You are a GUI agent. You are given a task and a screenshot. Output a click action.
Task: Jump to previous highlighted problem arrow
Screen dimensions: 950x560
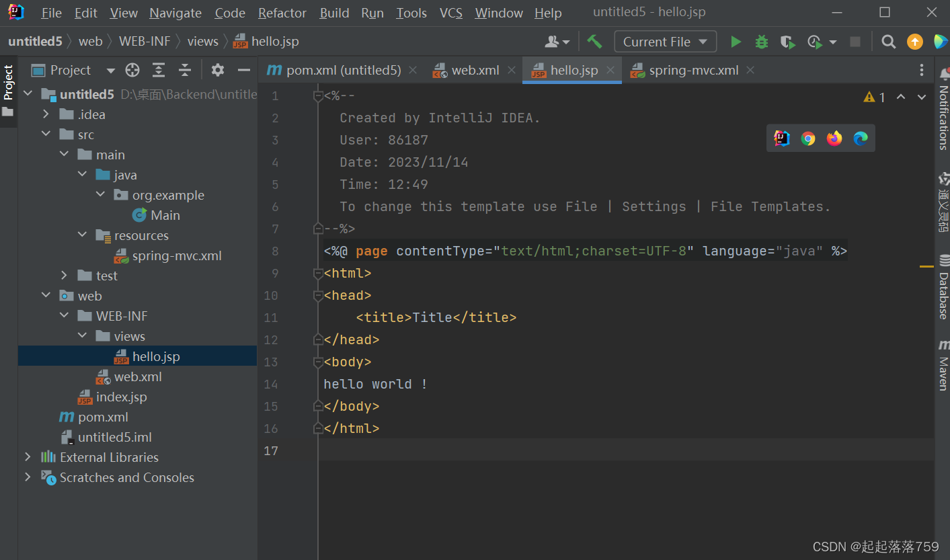point(901,97)
